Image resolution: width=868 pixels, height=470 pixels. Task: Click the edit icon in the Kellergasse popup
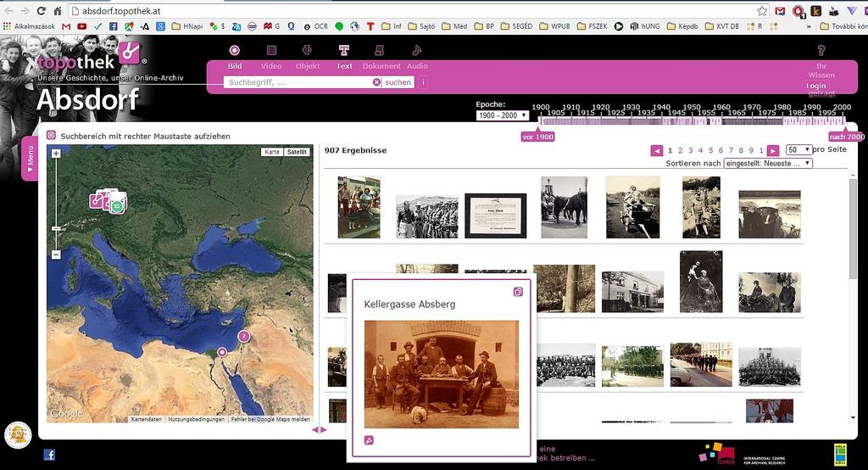[x=369, y=440]
